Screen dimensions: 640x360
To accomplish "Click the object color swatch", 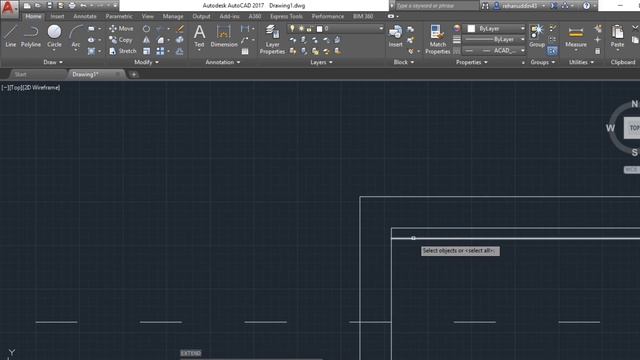I will pos(471,29).
